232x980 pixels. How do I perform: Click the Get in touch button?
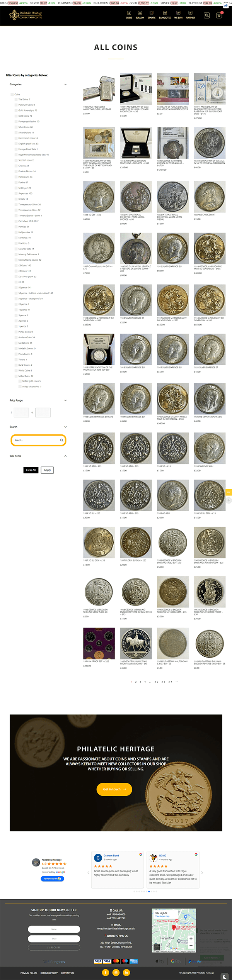(114, 789)
